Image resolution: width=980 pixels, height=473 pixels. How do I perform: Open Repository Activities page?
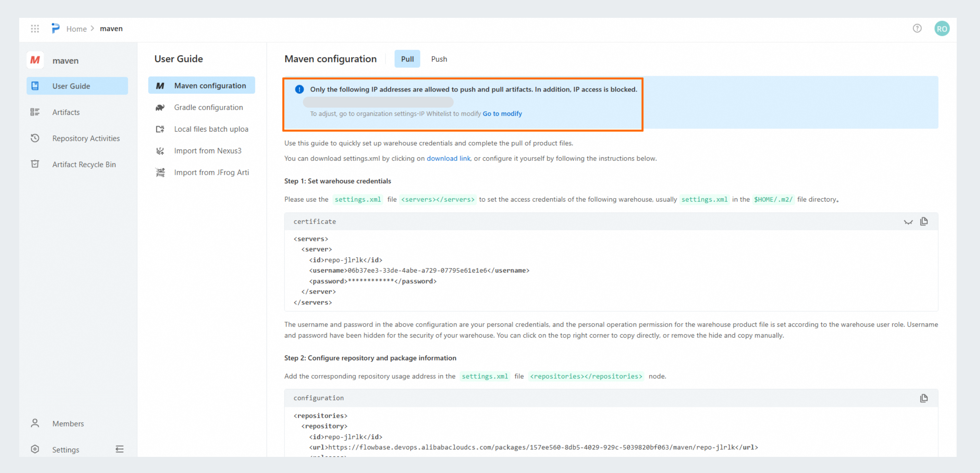(x=86, y=138)
